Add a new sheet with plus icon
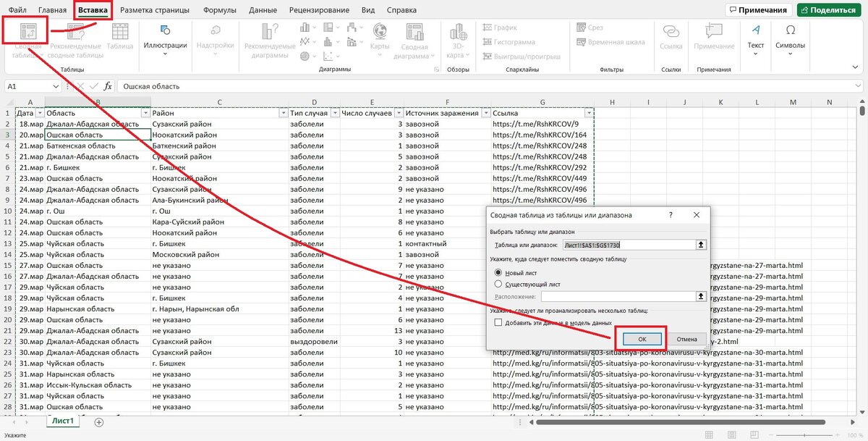 (99, 422)
